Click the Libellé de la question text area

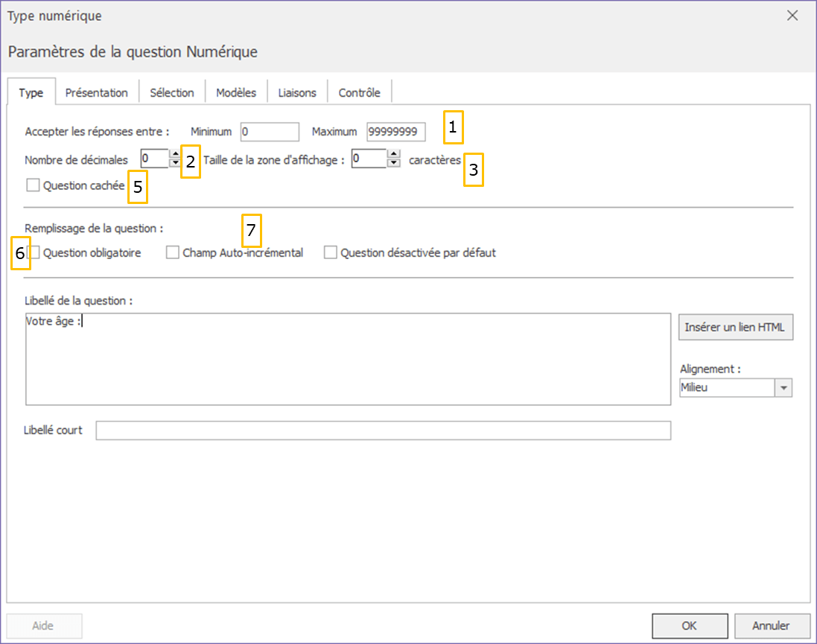click(348, 359)
